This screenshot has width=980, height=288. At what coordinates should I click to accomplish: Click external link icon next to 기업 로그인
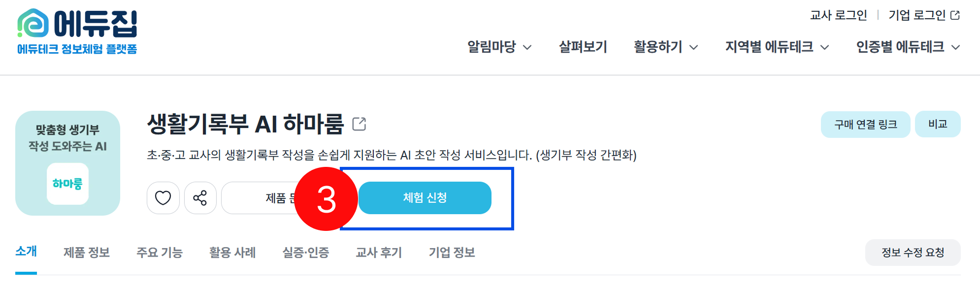(955, 15)
